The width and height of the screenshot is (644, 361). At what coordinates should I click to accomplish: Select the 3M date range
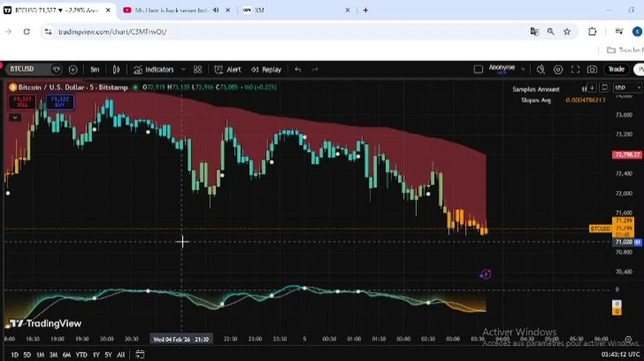[x=53, y=354]
